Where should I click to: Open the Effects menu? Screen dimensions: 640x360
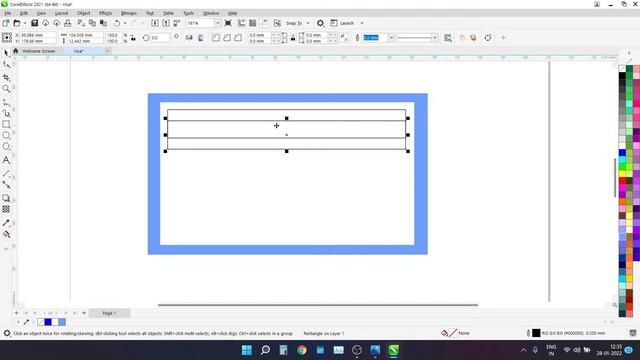click(x=106, y=13)
